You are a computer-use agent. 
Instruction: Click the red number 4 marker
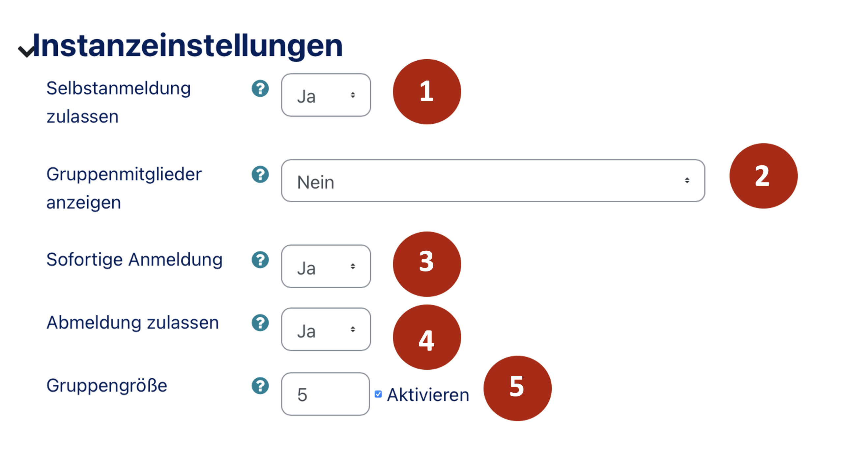tap(427, 337)
